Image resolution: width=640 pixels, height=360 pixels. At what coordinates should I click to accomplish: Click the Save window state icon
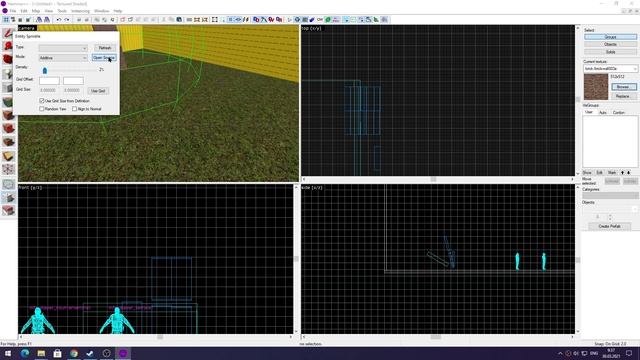pos(47,20)
